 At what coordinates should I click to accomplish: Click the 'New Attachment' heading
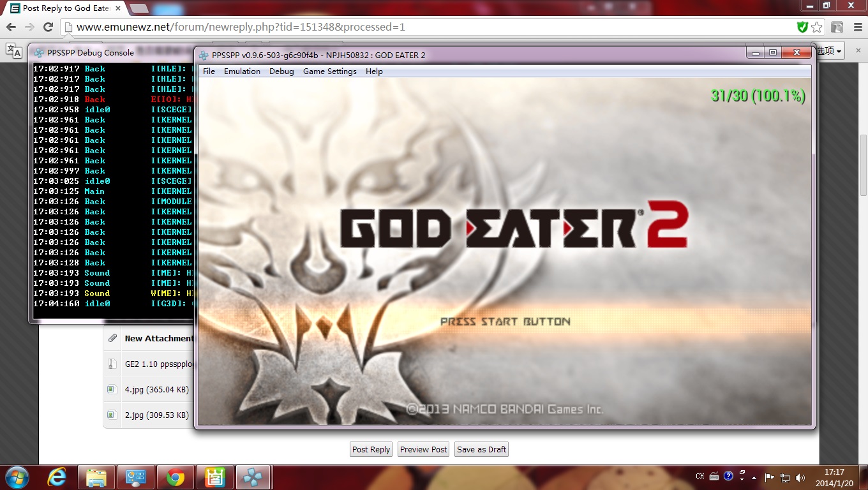pyautogui.click(x=158, y=338)
